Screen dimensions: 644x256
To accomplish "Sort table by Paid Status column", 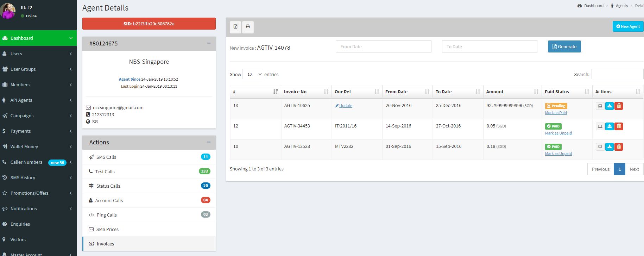I will (x=567, y=92).
